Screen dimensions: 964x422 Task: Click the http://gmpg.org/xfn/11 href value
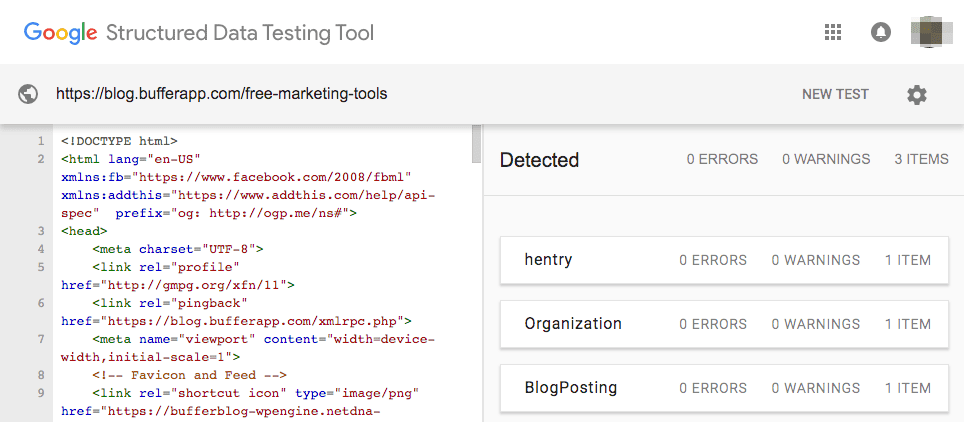pyautogui.click(x=194, y=285)
